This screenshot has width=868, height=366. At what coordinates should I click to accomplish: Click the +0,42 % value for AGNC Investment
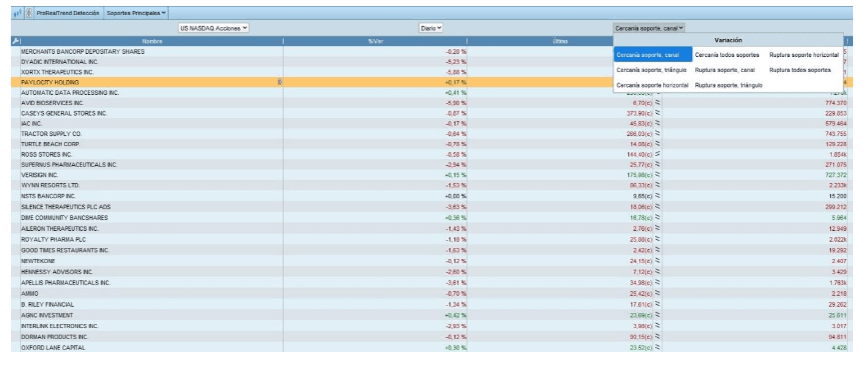pyautogui.click(x=455, y=315)
